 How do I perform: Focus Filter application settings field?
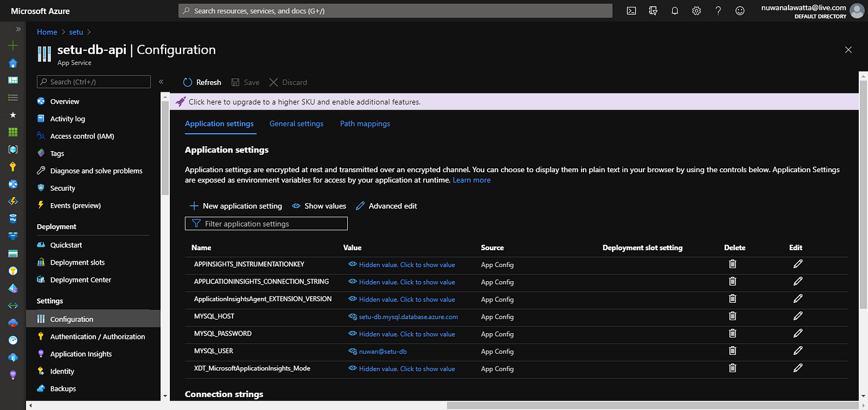click(x=266, y=224)
